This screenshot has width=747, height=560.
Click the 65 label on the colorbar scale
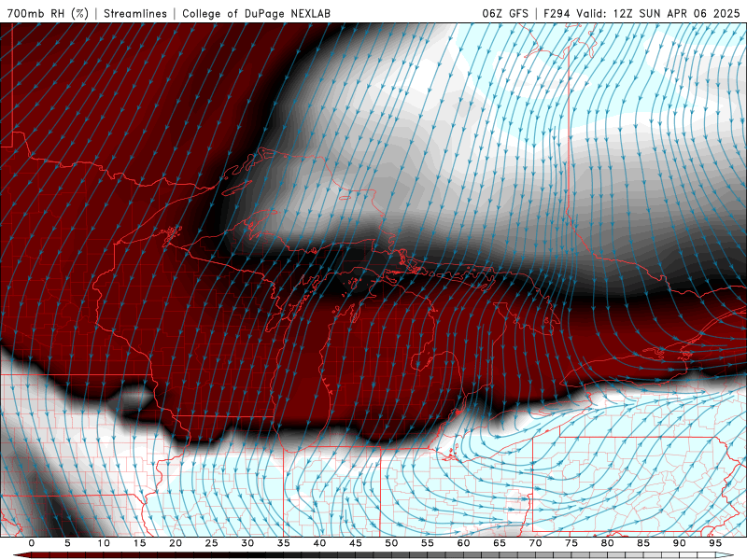click(x=500, y=543)
